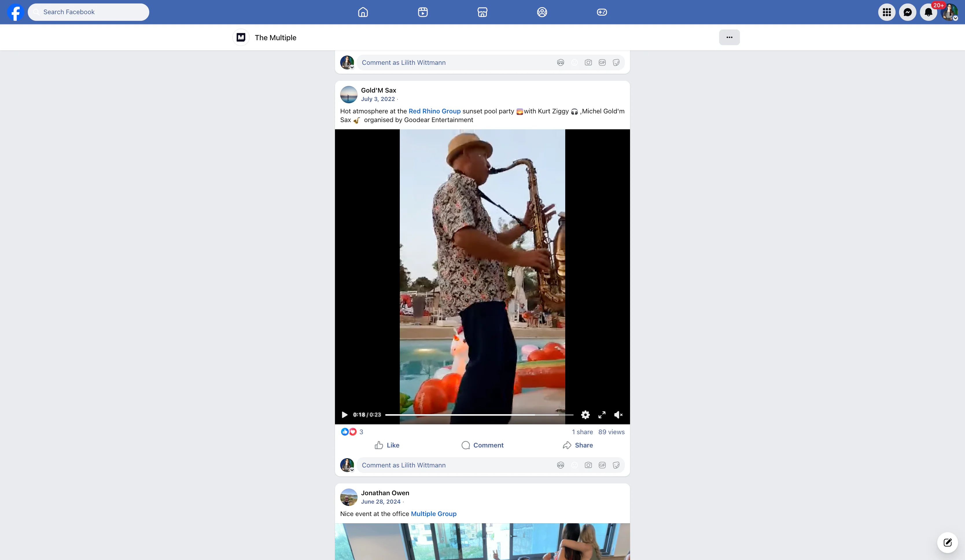
Task: Like the Gold'M Sax post
Action: (387, 445)
